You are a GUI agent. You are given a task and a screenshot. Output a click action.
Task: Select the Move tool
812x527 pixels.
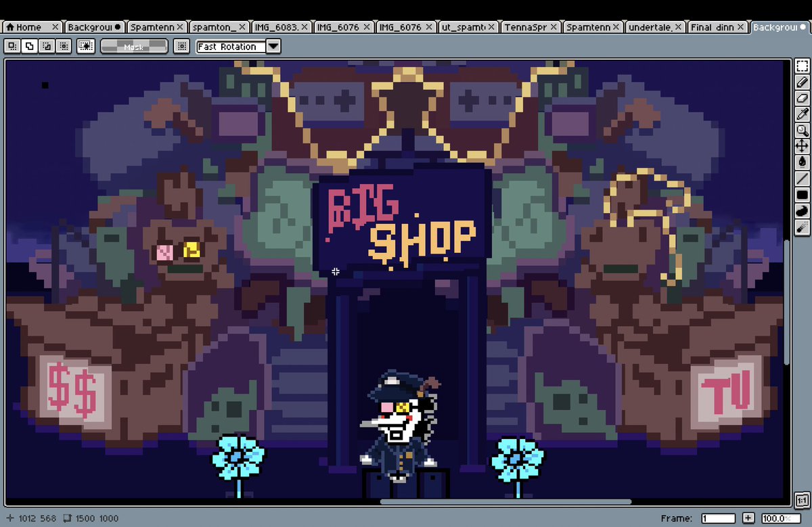(802, 146)
